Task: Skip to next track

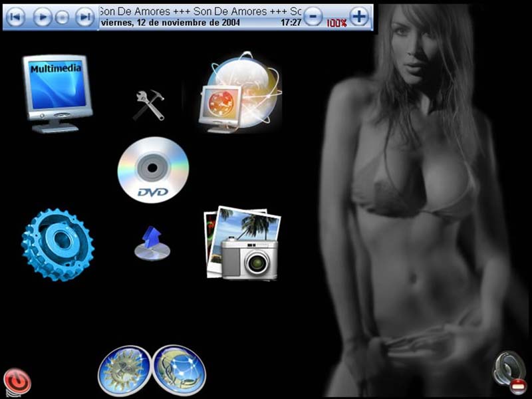Action: click(x=84, y=17)
